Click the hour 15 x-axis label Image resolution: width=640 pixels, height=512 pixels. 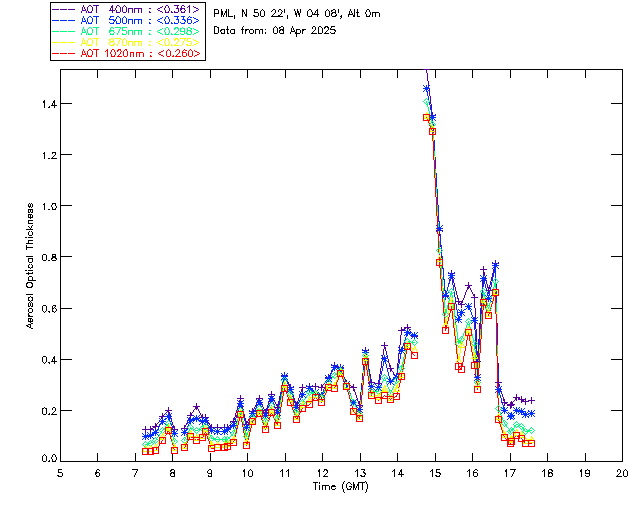click(x=435, y=473)
